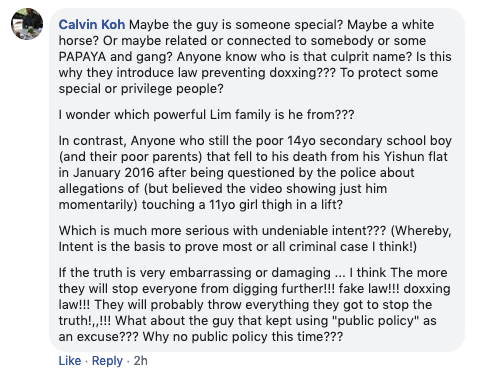This screenshot has width=499, height=380.
Task: Like Calvin Koh's comment
Action: (x=70, y=361)
